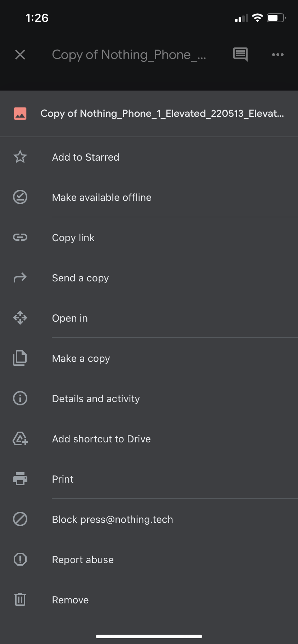Tap the offline checkmark circle icon
Image resolution: width=298 pixels, height=644 pixels.
coord(20,197)
